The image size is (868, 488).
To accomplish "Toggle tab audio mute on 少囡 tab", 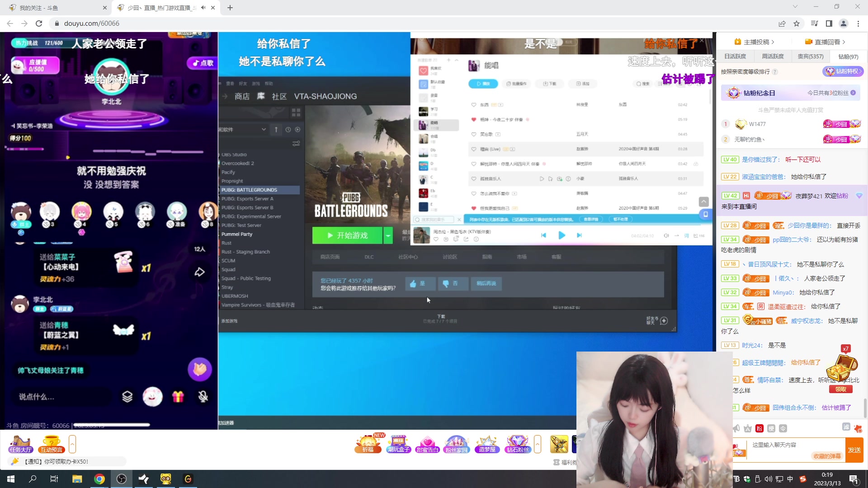I will click(x=203, y=8).
